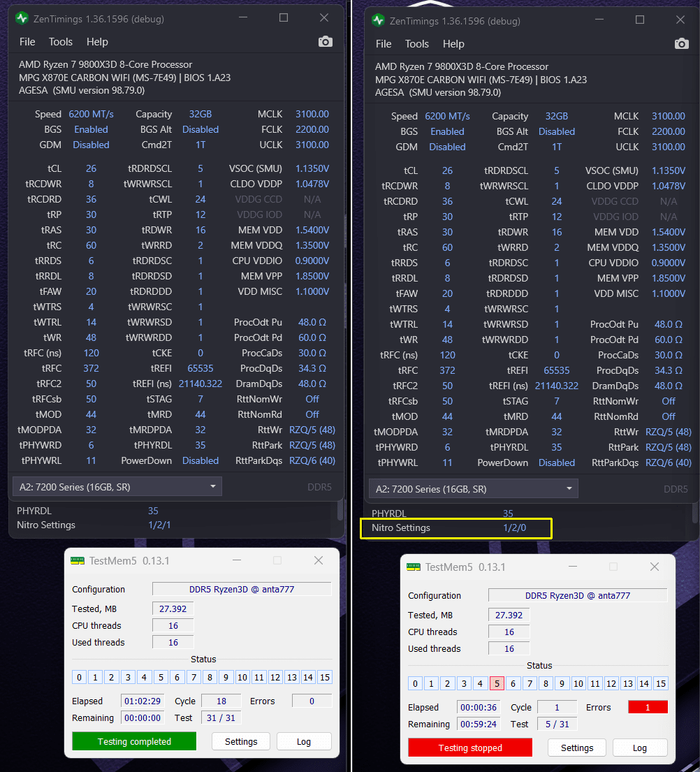
Task: Click MEM VDD 1.5400V in left ZenTimings
Action: coord(312,230)
